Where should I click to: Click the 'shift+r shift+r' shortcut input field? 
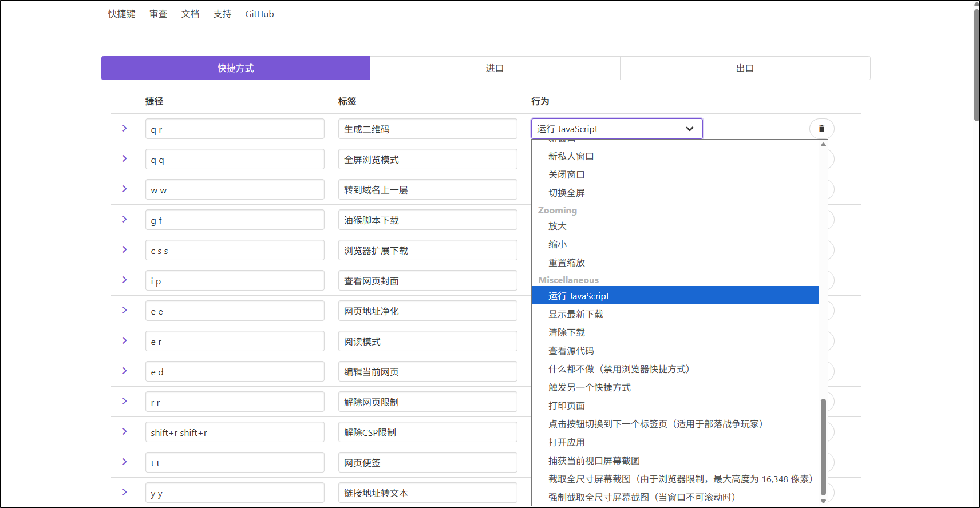(235, 432)
